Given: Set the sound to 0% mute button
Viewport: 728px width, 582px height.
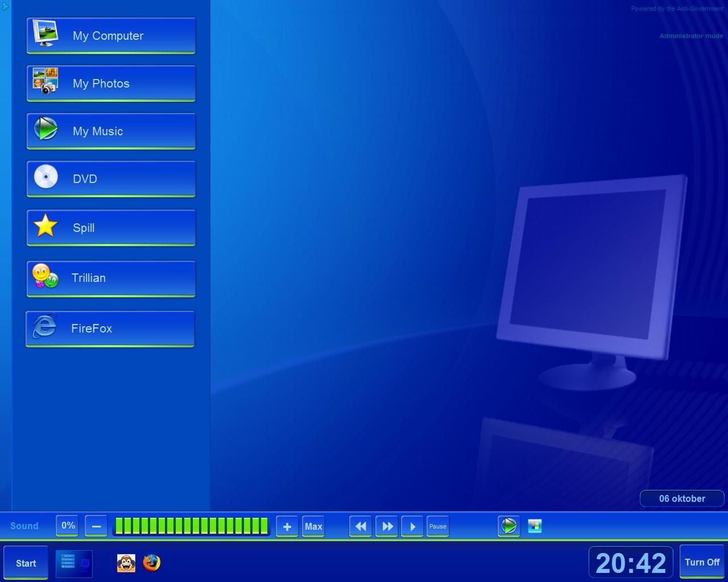Looking at the screenshot, I should click(x=68, y=526).
